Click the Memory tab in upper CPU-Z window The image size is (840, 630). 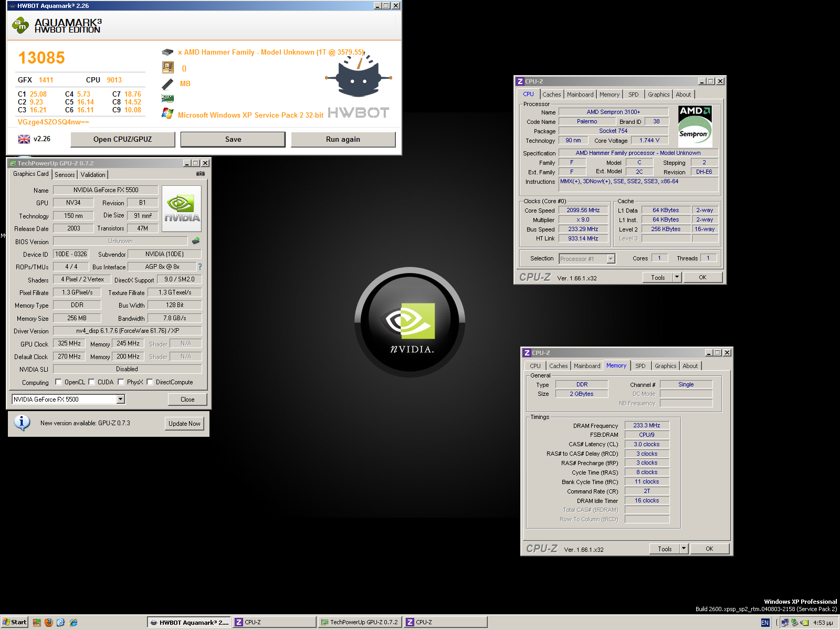coord(609,94)
